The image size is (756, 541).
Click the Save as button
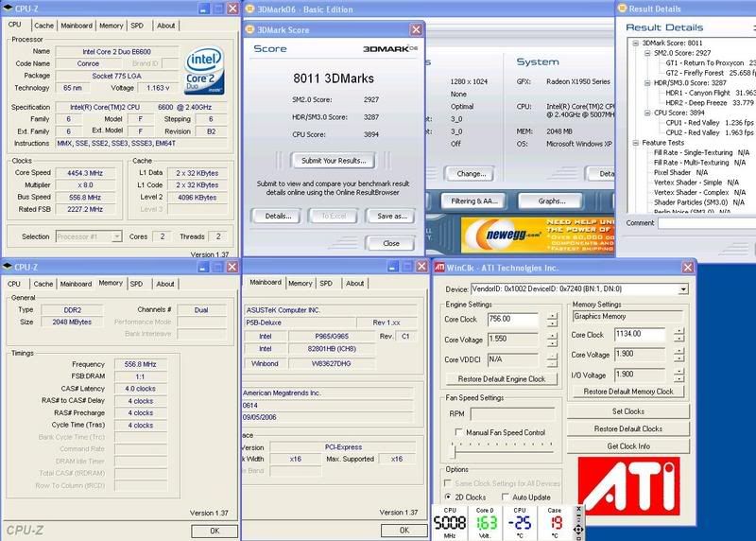(392, 217)
